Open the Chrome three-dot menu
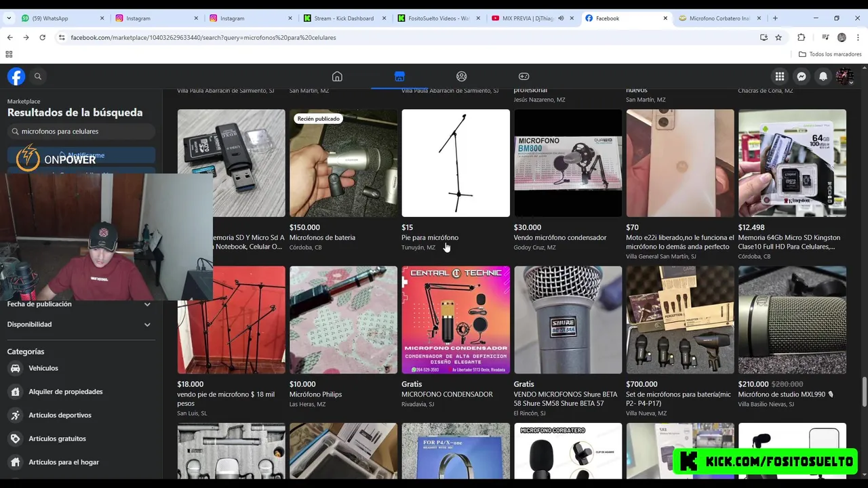 859,37
